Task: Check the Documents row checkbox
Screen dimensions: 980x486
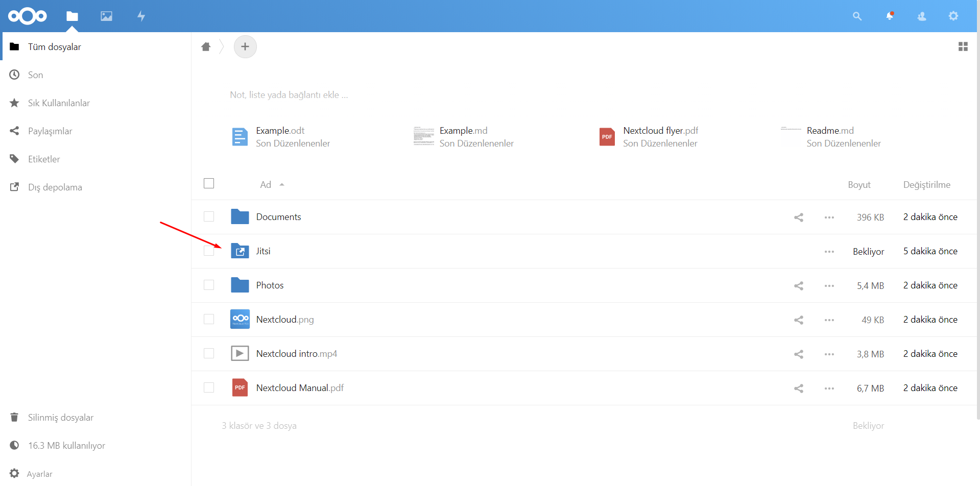Action: [x=209, y=216]
